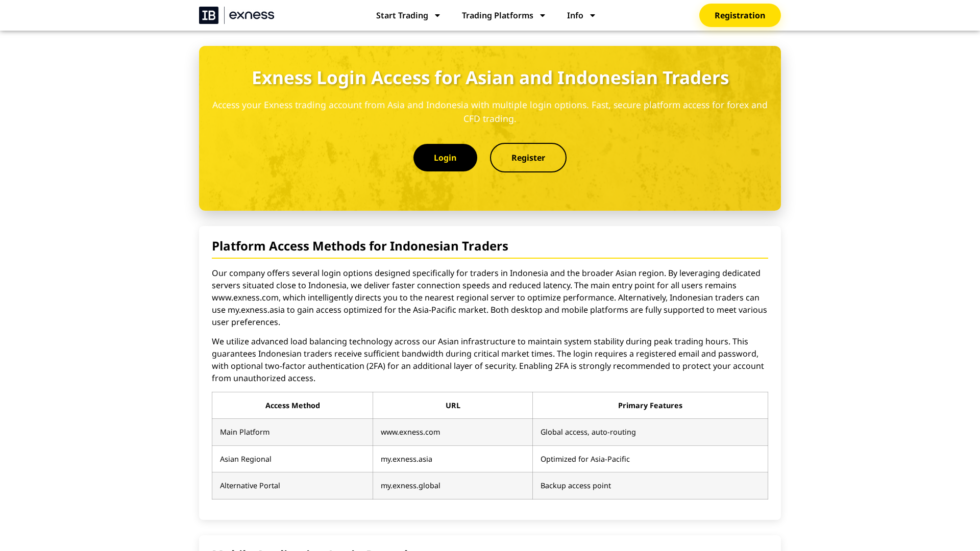
Task: Click the paragraph beginning 'Our company offers'
Action: pyautogui.click(x=490, y=297)
